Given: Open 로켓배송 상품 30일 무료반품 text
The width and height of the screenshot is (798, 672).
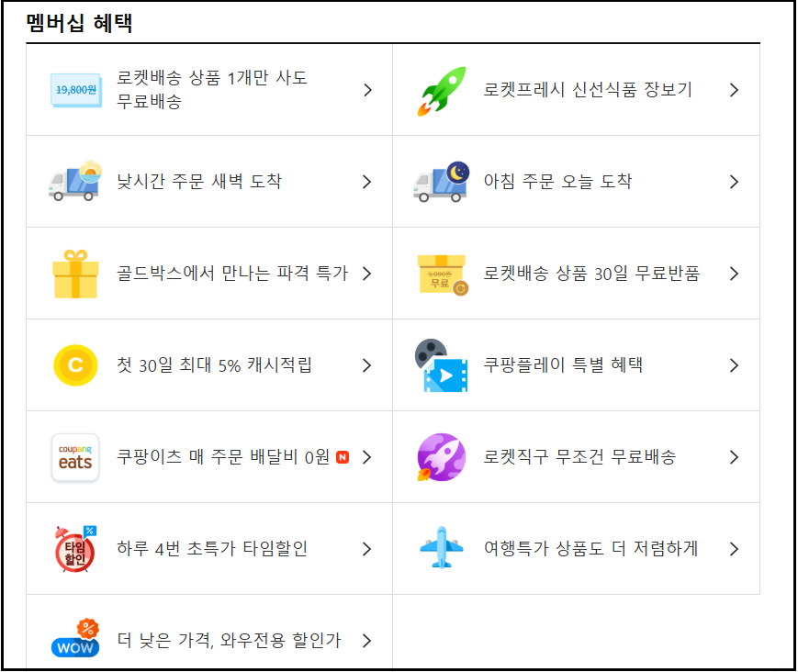Looking at the screenshot, I should point(591,274).
